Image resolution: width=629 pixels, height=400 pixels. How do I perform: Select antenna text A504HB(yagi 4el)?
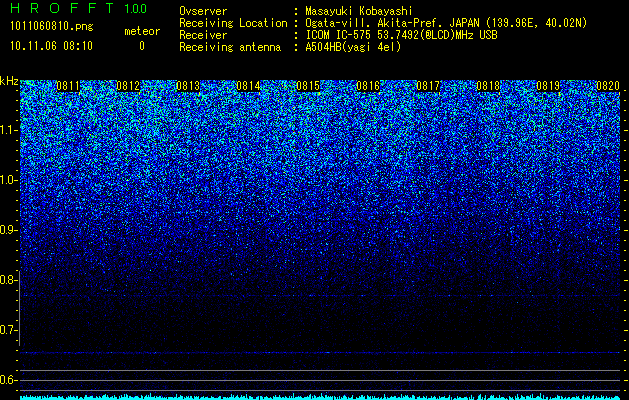point(353,47)
